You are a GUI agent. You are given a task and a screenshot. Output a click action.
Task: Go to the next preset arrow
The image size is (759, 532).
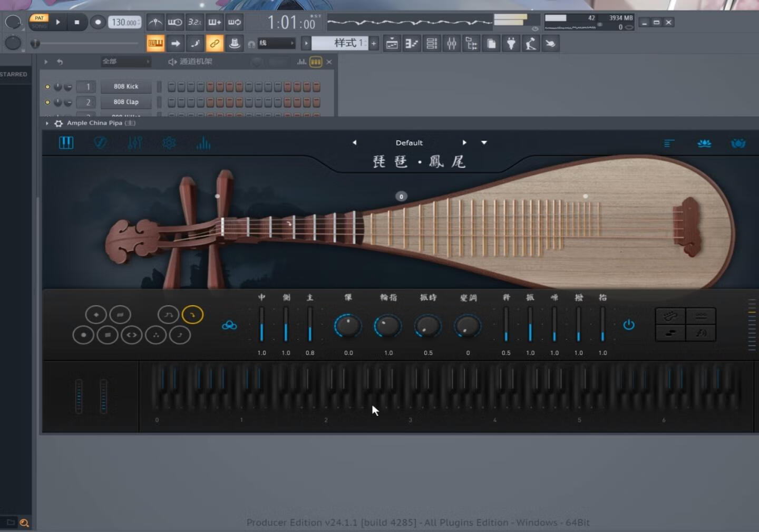pyautogui.click(x=464, y=142)
